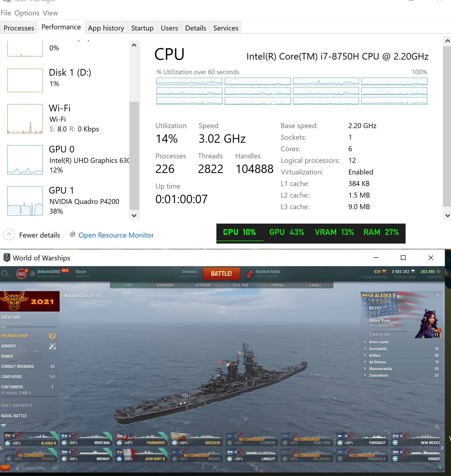Open the World of Warships settings gear
Viewport: 451px width, 476px height.
pyautogui.click(x=5, y=274)
